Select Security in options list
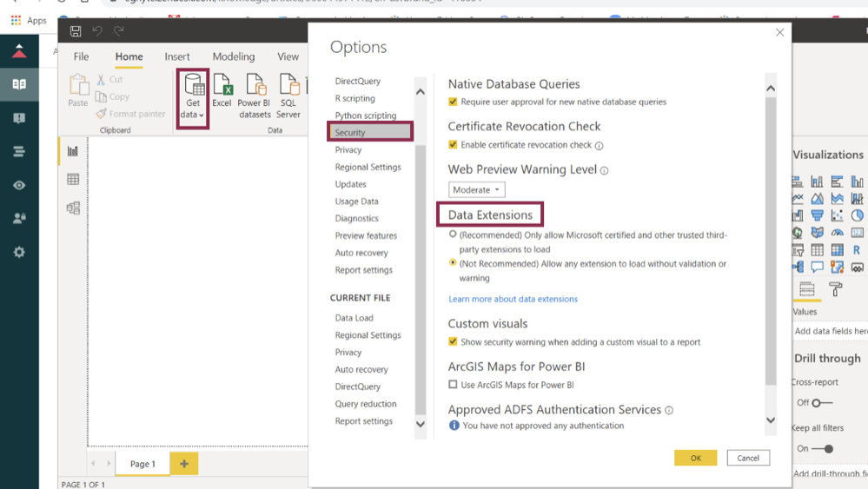The height and width of the screenshot is (489, 868). click(x=370, y=132)
